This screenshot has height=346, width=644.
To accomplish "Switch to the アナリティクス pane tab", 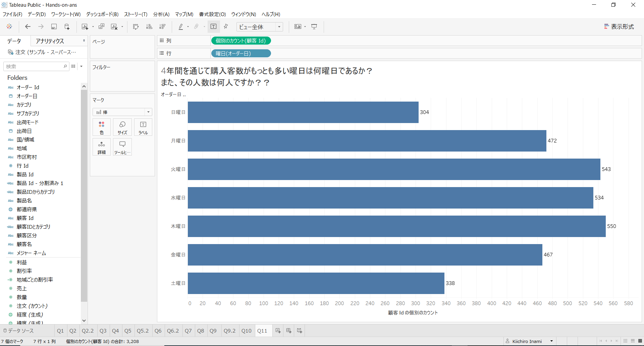I will click(x=50, y=41).
